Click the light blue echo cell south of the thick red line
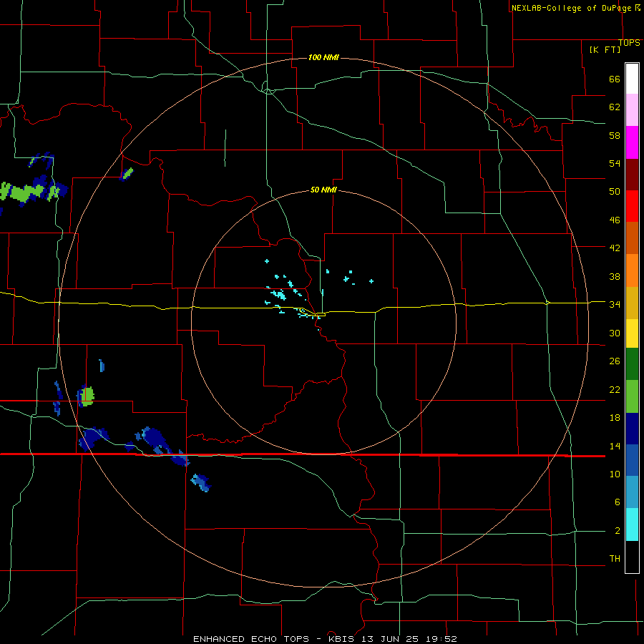 pyautogui.click(x=201, y=482)
